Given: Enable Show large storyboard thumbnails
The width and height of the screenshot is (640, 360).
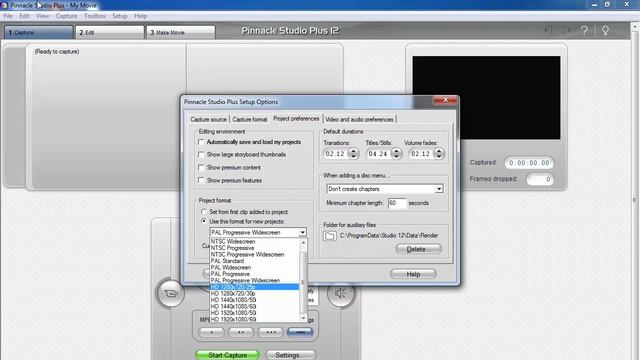Looking at the screenshot, I should point(201,155).
